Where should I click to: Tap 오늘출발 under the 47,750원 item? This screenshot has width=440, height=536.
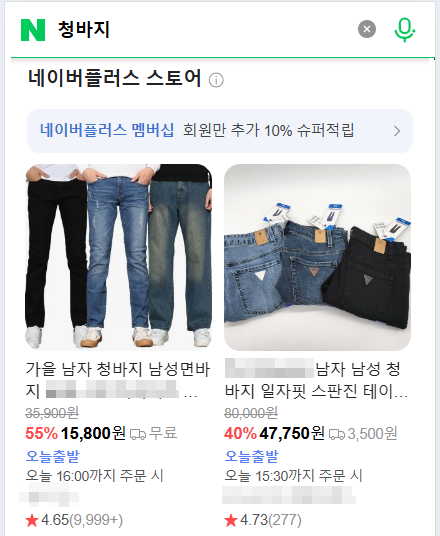point(251,456)
